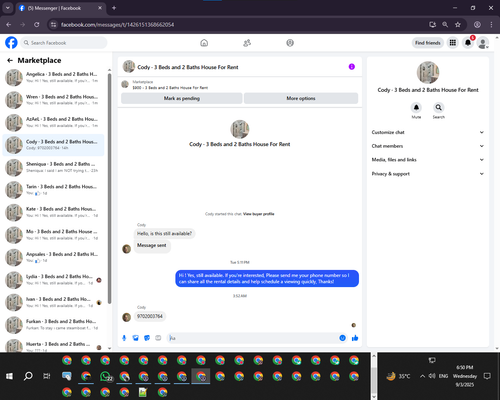Viewport: 500px width, 400px height.
Task: Click the Search Facebook field
Action: point(64,43)
